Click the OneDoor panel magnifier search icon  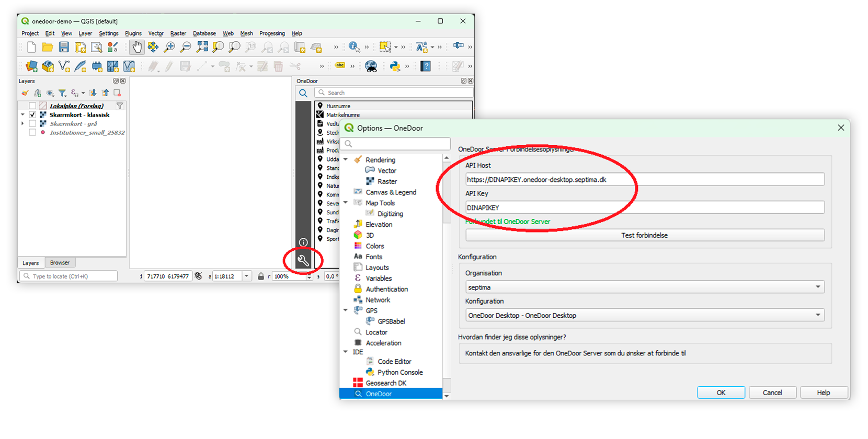point(303,93)
